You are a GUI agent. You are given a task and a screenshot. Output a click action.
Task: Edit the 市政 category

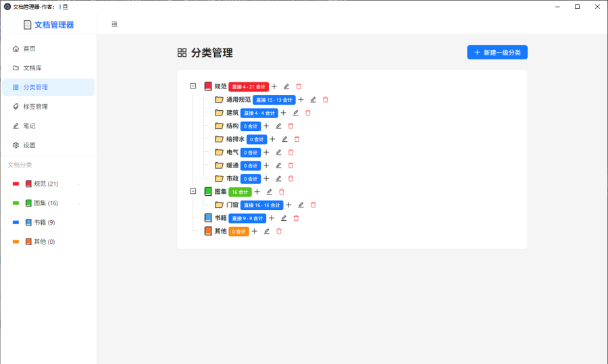(278, 179)
